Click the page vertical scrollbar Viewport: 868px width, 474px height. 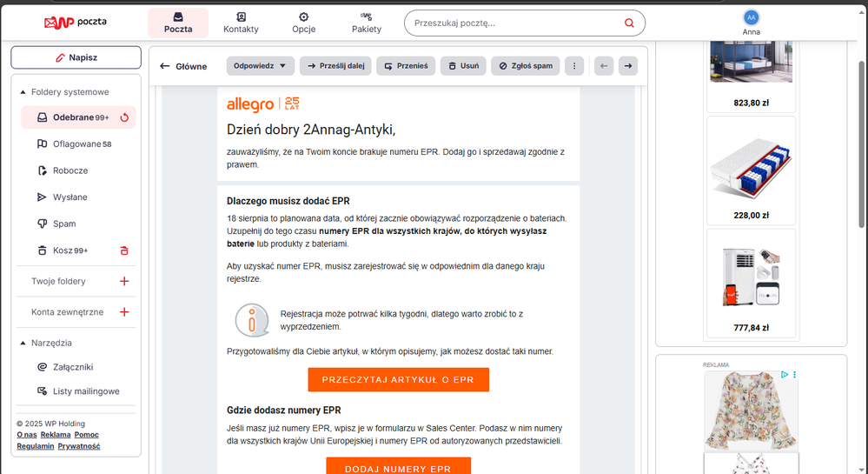tap(862, 144)
